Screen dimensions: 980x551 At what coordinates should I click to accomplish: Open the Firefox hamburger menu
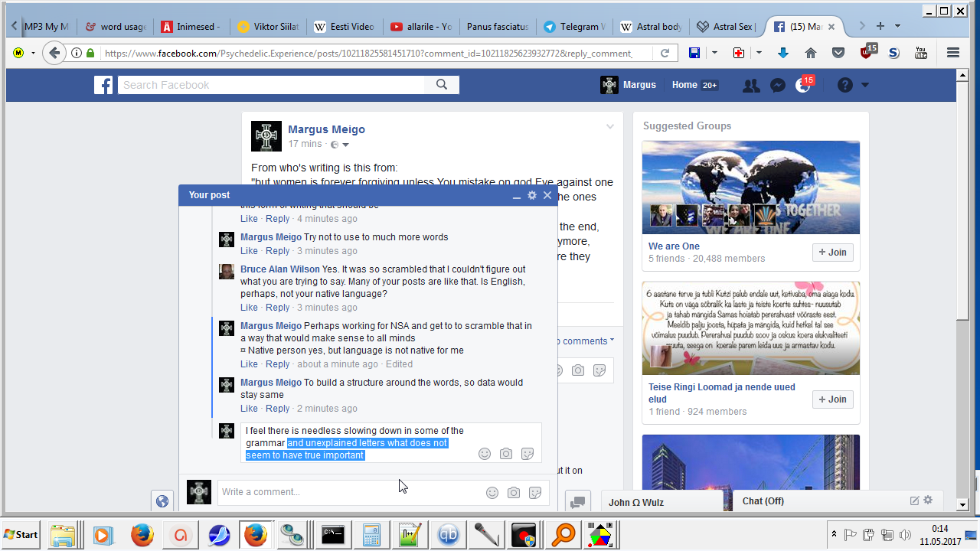[x=953, y=53]
